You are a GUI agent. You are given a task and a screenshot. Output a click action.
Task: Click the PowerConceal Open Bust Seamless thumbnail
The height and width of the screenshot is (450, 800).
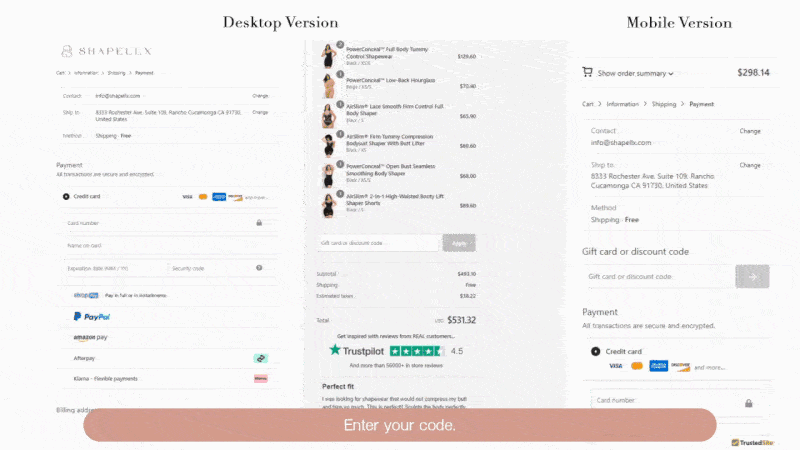tap(329, 176)
